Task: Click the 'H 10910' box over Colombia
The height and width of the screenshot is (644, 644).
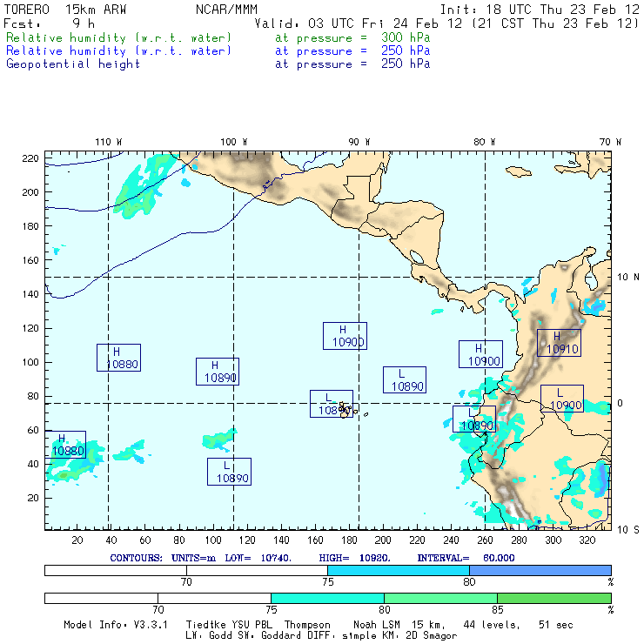Action: (x=559, y=343)
